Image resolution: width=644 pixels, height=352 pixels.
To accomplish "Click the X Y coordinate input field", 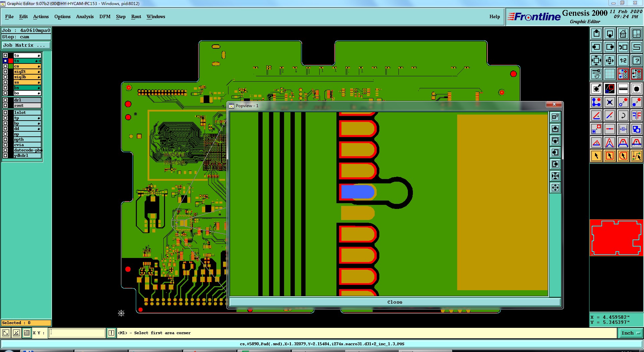I will (77, 333).
